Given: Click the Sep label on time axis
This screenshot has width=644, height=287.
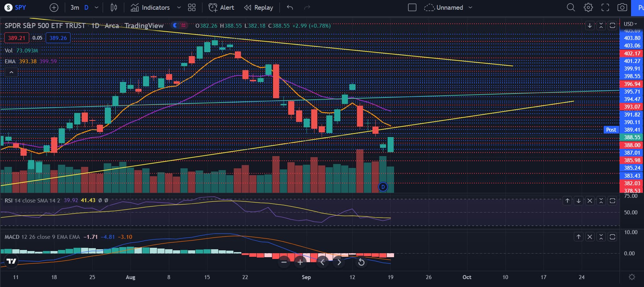Looking at the screenshot, I should [x=306, y=277].
